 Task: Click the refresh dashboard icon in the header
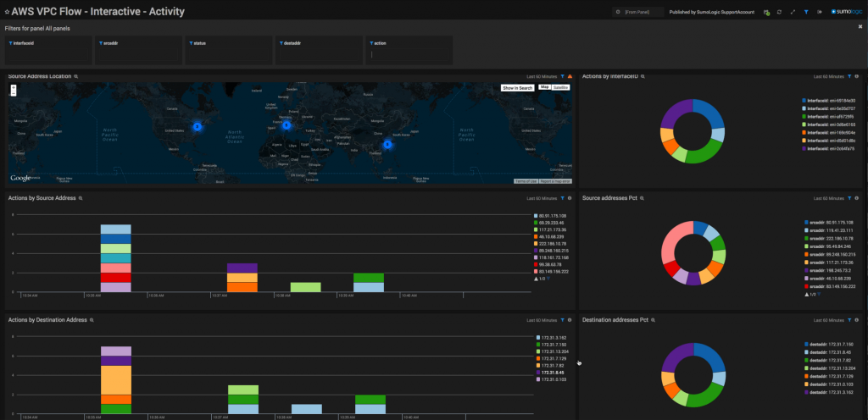point(780,12)
